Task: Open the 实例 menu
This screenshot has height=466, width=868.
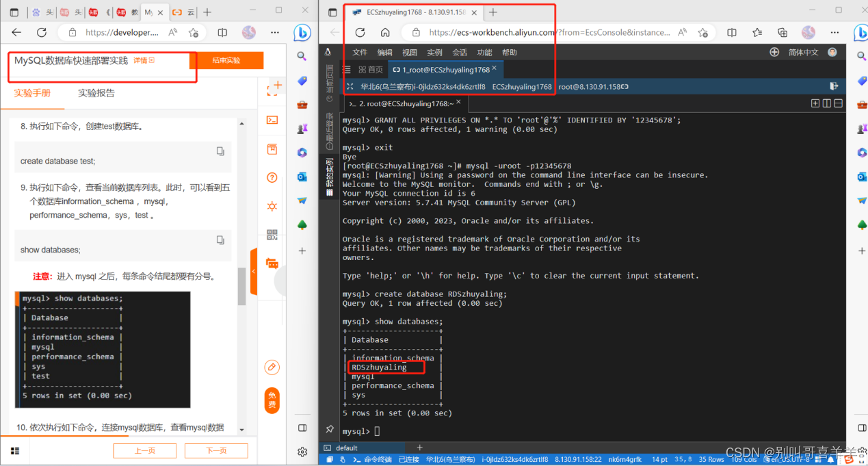Action: [x=434, y=52]
